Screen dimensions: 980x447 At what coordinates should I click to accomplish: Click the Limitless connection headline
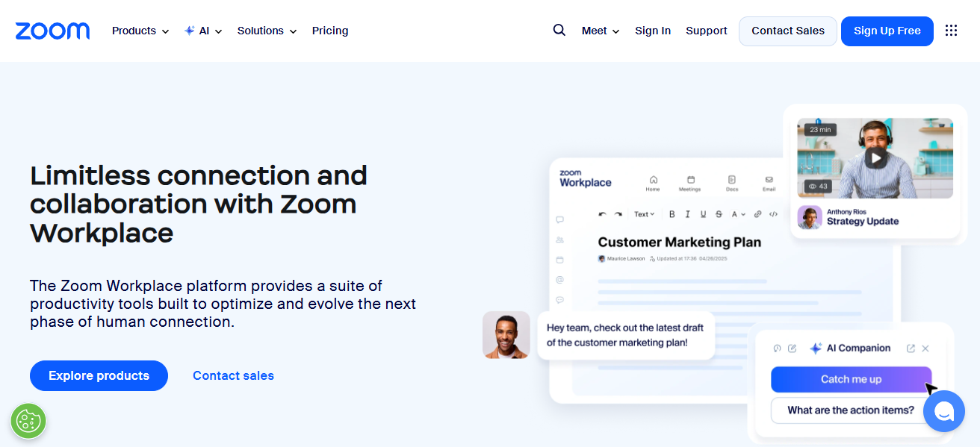(199, 204)
